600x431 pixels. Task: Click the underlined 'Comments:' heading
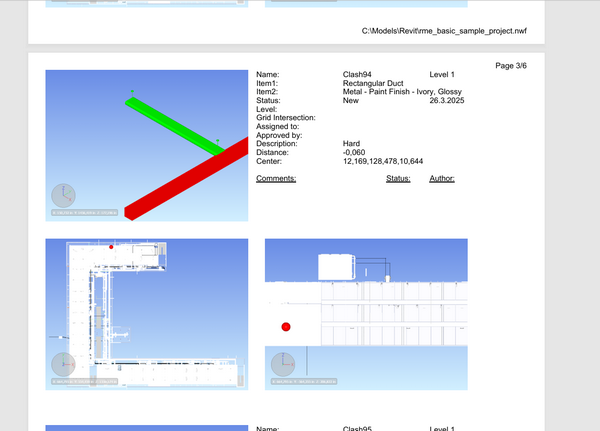276,178
